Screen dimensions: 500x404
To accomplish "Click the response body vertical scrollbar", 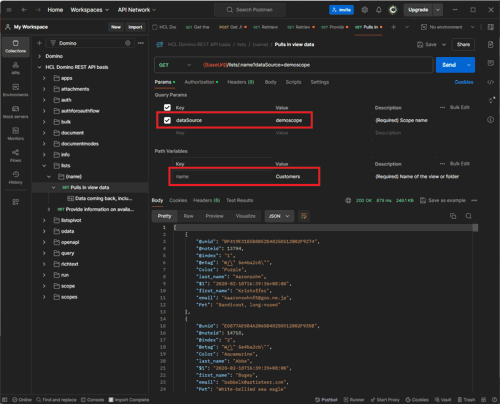I will [x=475, y=228].
